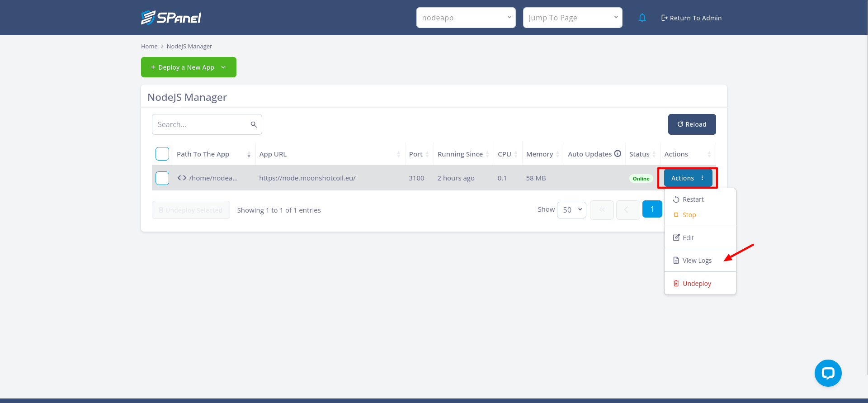The image size is (868, 403).
Task: Choose Undeploy from the Actions menu
Action: (700, 284)
